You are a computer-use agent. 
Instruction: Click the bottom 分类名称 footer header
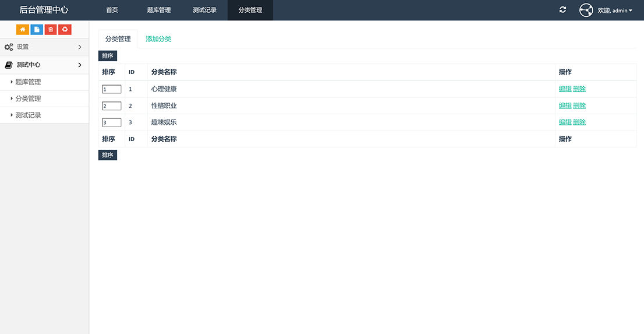164,139
